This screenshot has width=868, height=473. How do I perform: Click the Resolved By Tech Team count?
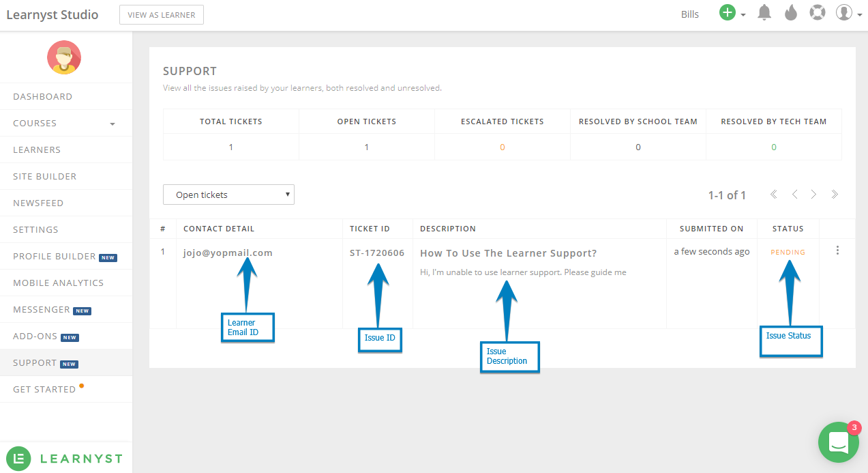[774, 147]
